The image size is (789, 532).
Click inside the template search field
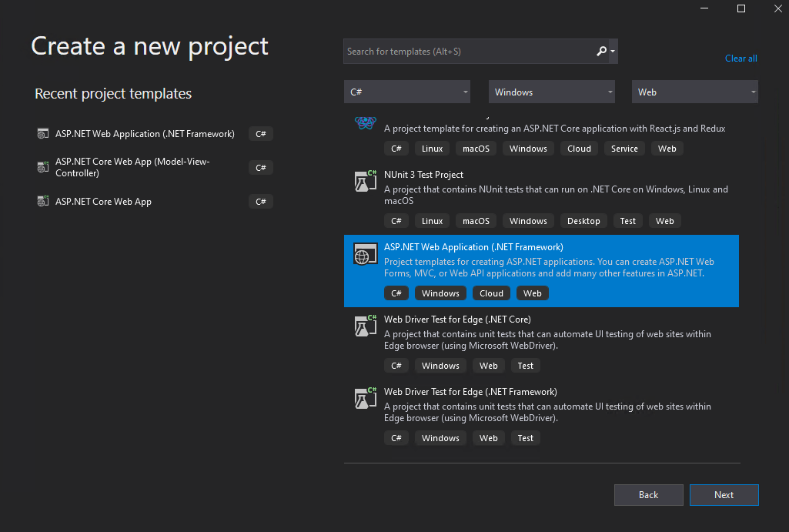[x=462, y=51]
